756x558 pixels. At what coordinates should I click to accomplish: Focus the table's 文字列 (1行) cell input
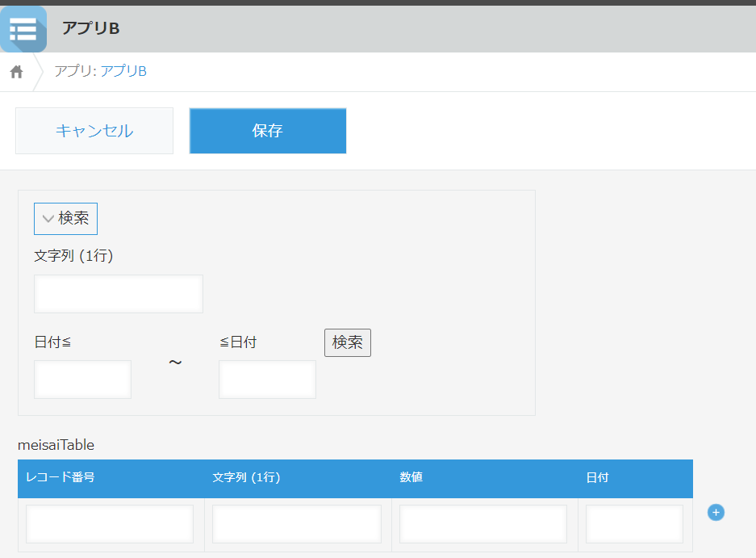[297, 524]
